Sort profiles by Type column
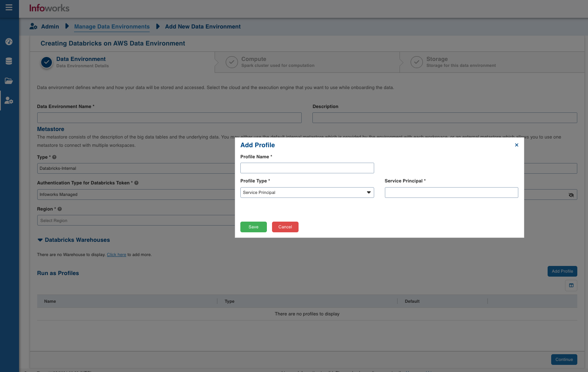The height and width of the screenshot is (372, 588). (229, 301)
